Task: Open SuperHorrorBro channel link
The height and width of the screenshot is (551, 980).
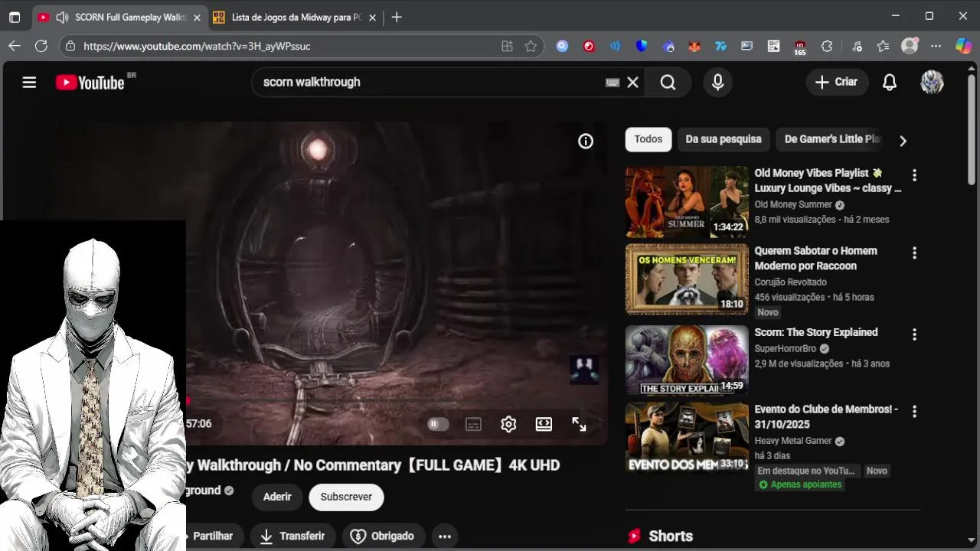Action: coord(786,348)
